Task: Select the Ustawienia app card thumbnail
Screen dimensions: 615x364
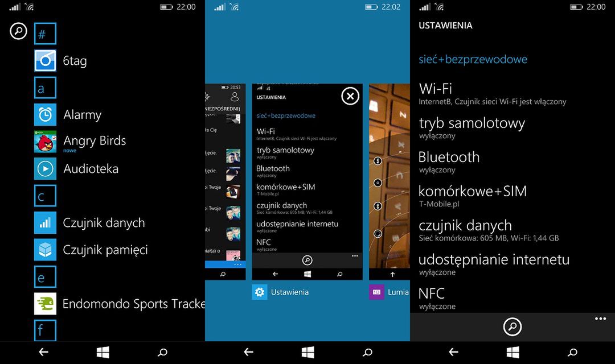Action: click(x=307, y=181)
